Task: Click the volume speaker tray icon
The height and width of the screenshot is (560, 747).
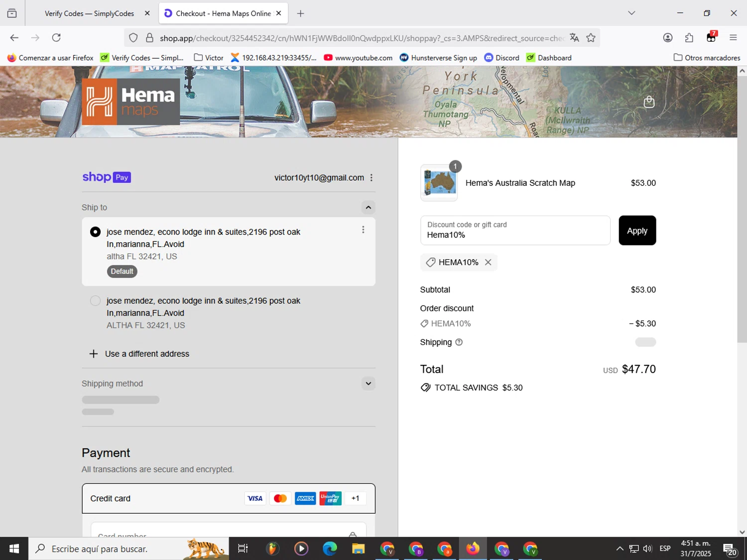Action: coord(647,549)
